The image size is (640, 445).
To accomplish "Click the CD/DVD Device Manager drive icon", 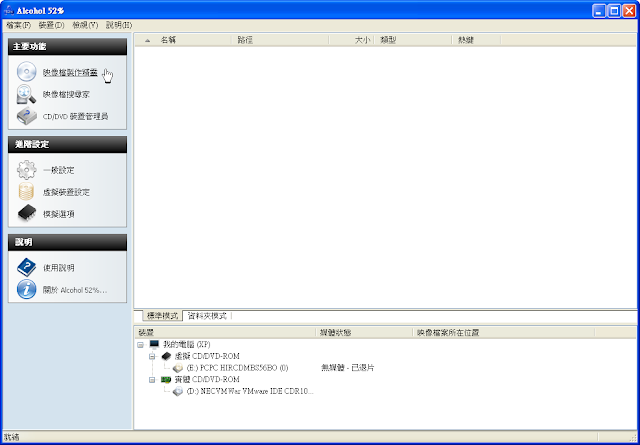I will click(x=27, y=116).
